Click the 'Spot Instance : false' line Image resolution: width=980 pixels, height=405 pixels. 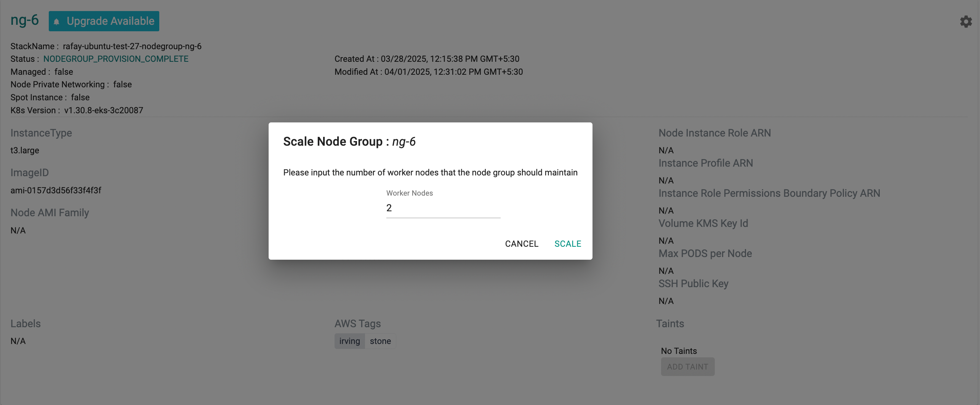[50, 98]
